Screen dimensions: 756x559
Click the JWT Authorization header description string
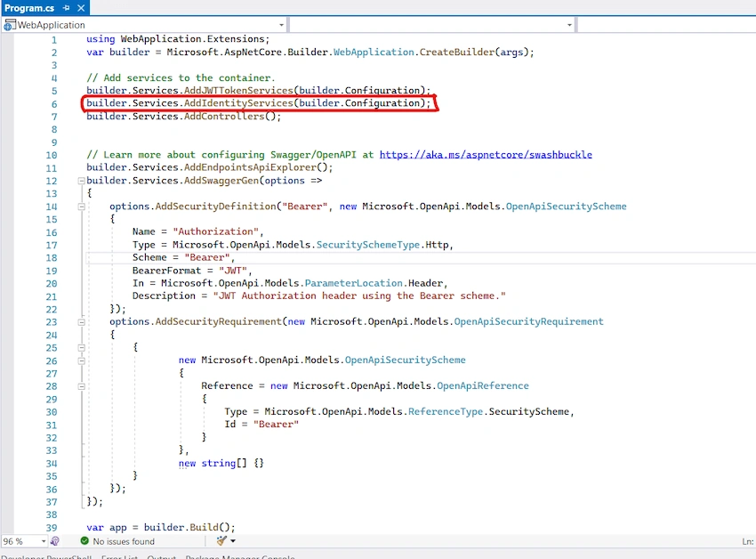[x=359, y=296]
